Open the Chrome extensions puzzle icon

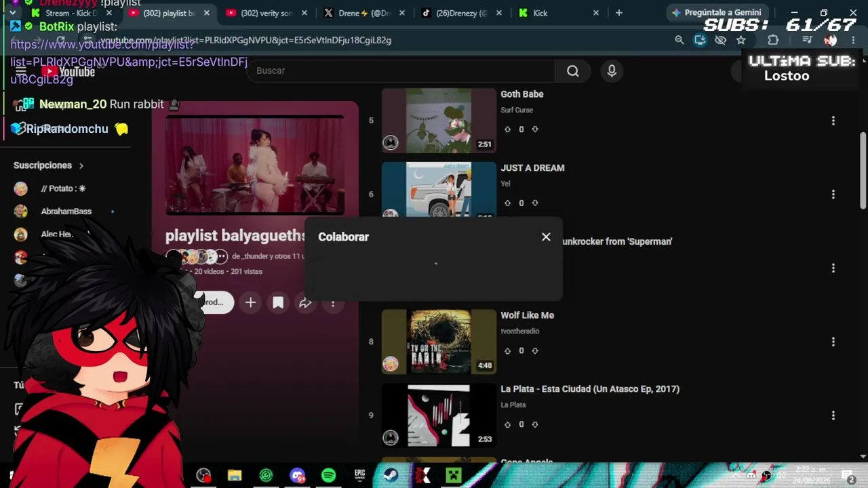tap(773, 40)
